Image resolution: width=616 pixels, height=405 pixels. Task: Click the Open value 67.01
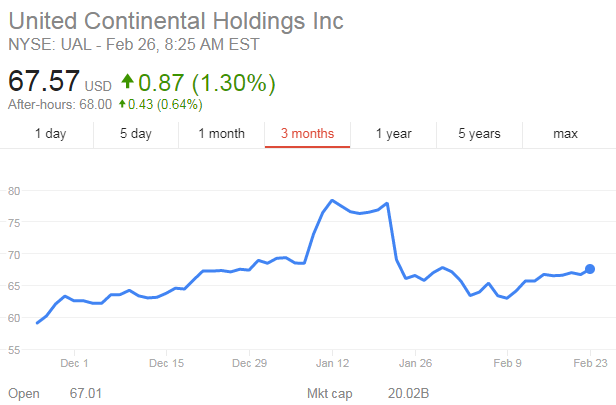(87, 394)
